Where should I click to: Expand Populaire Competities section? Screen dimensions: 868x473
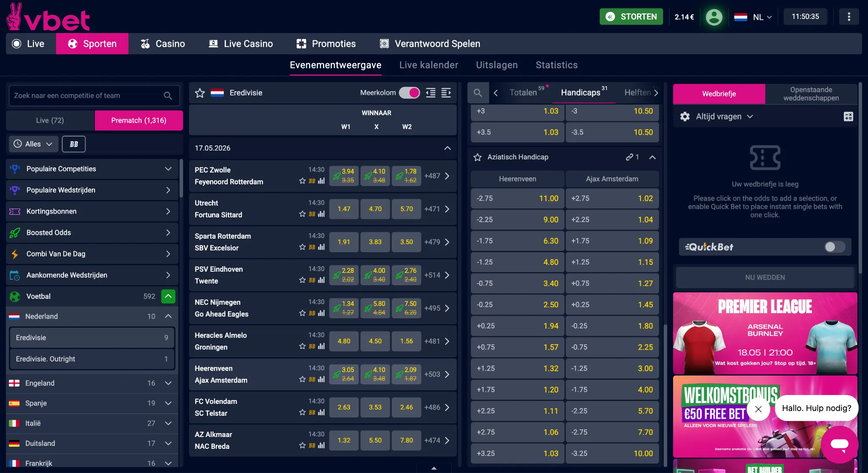(x=92, y=169)
